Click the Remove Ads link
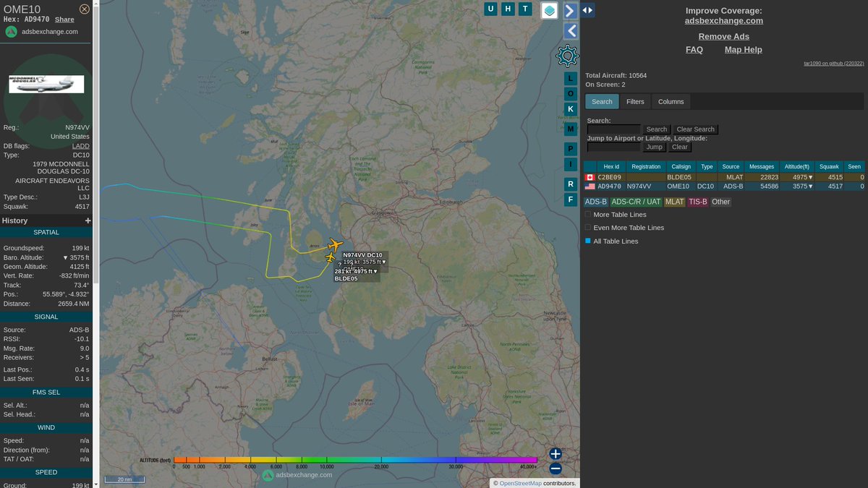Image resolution: width=868 pixels, height=488 pixels. (x=724, y=37)
